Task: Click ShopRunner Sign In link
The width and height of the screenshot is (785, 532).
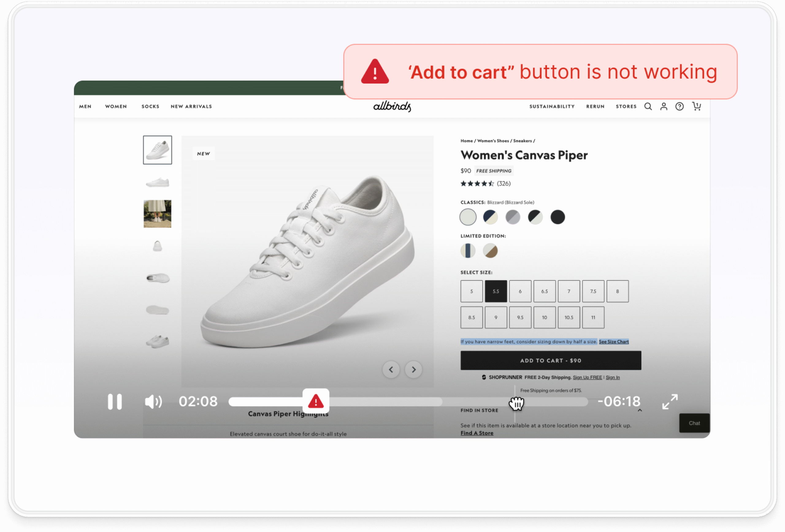Action: [613, 378]
